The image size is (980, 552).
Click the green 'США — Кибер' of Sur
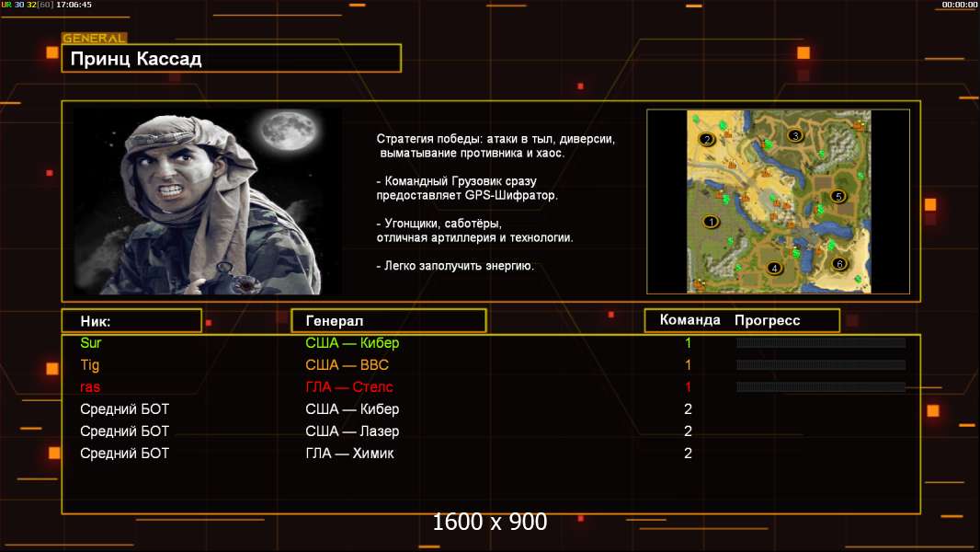[x=352, y=342]
